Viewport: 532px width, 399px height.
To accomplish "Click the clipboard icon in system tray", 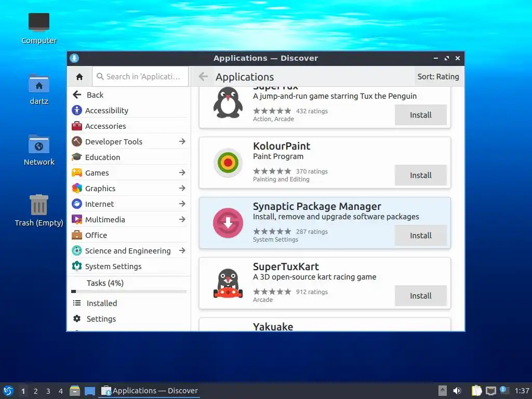I will tap(476, 391).
